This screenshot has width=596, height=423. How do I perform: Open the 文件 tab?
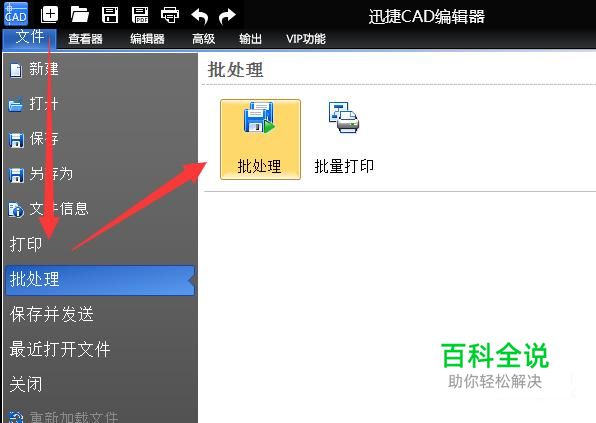point(30,38)
